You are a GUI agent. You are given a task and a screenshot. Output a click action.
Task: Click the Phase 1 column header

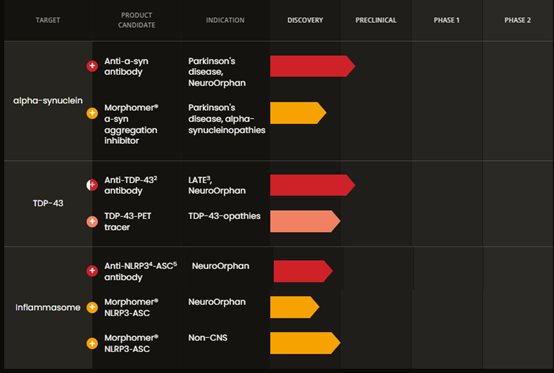(447, 20)
